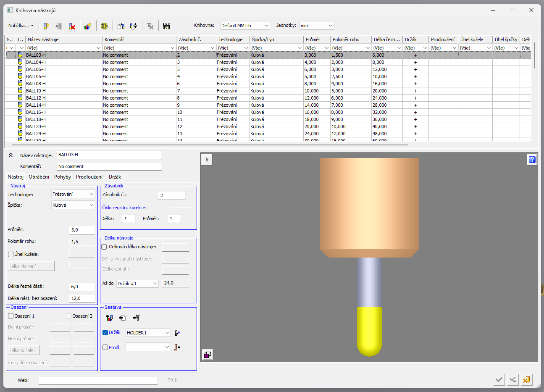Click the new tool icon in toolbar
The height and width of the screenshot is (392, 544).
(47, 26)
